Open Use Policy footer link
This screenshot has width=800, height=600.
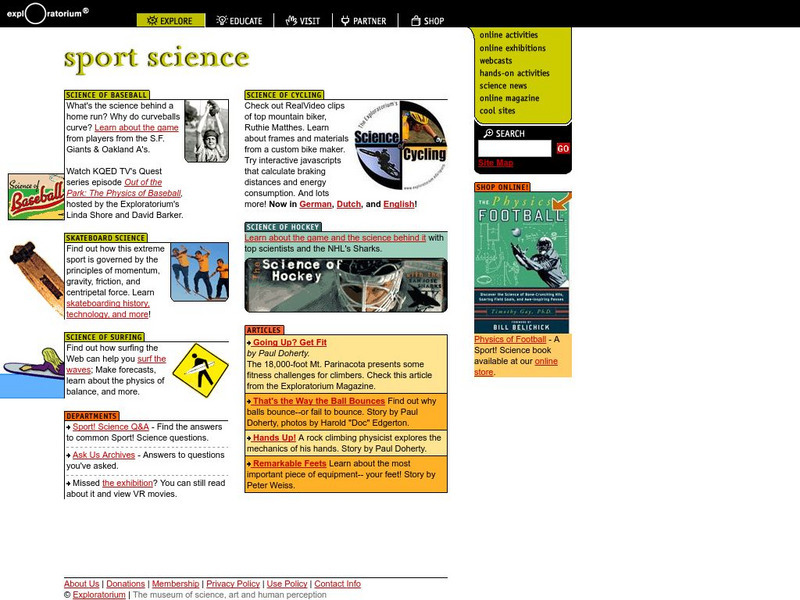pyautogui.click(x=287, y=584)
